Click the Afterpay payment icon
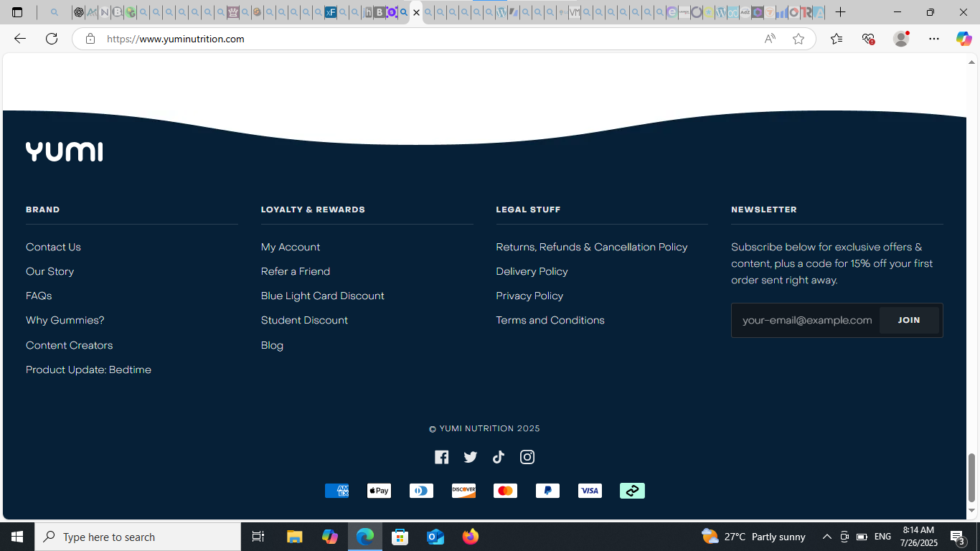The image size is (980, 551). click(632, 491)
